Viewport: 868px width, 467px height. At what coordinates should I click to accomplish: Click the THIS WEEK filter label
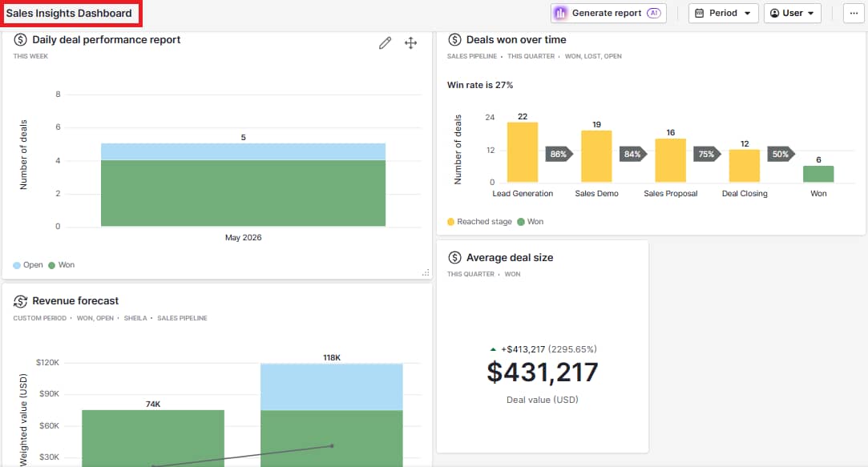pos(30,56)
